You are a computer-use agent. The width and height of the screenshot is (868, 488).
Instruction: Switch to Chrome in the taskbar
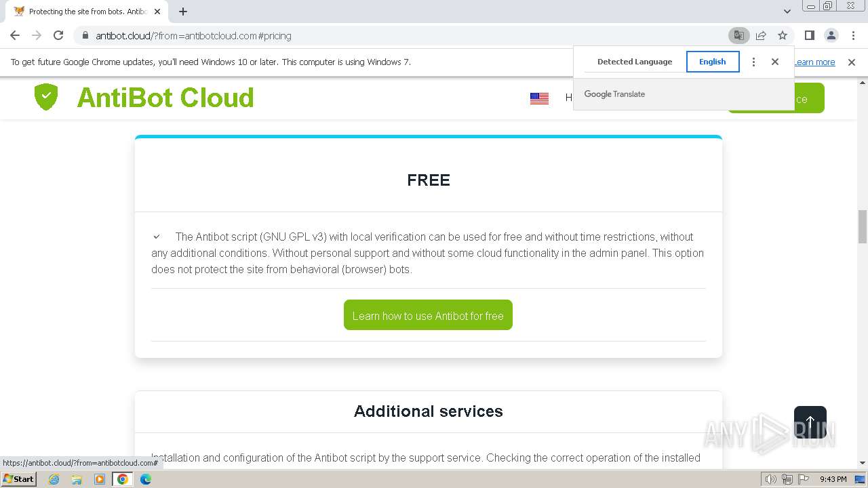pos(123,479)
